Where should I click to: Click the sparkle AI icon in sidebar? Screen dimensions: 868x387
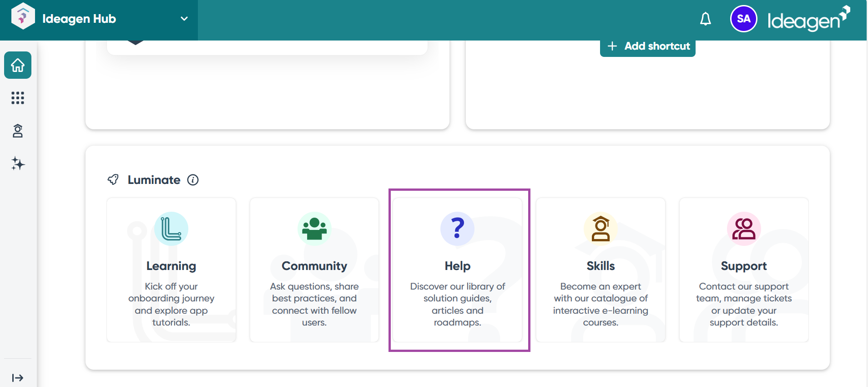[x=18, y=163]
